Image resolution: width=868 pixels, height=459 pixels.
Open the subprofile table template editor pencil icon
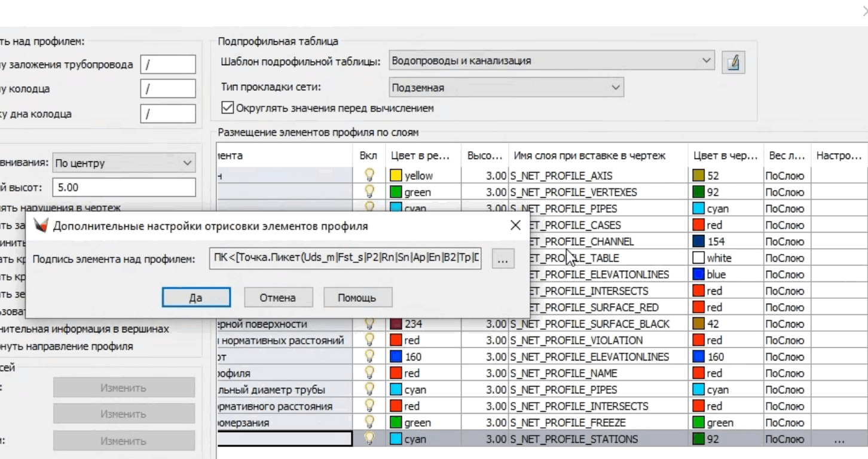click(x=733, y=62)
